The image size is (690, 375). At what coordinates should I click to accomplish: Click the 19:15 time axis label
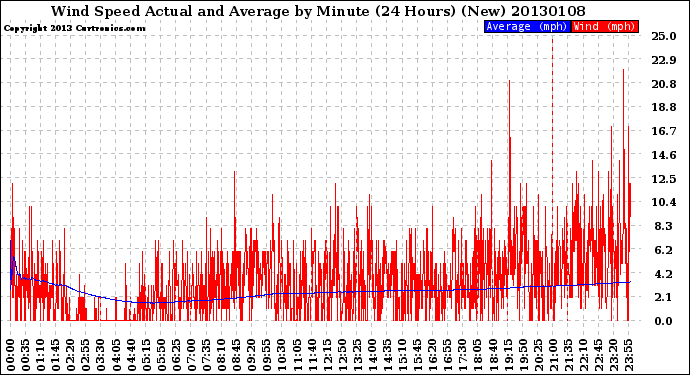coord(507,355)
